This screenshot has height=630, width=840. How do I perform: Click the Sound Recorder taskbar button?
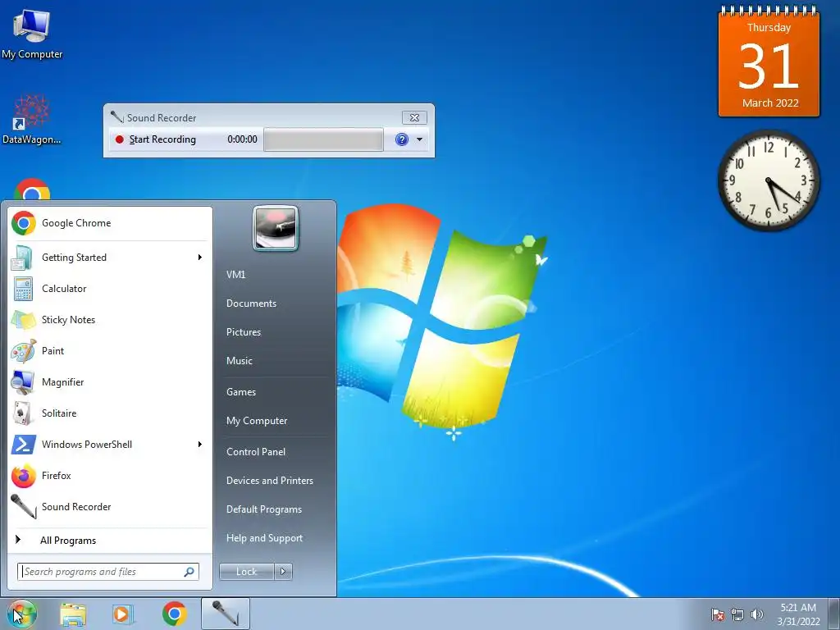pos(226,614)
